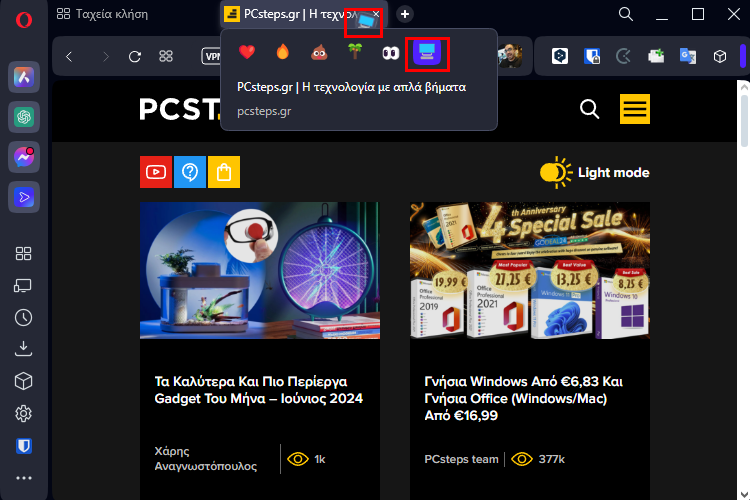
Task: Open My Flow device panel in sidebar
Action: click(23, 286)
